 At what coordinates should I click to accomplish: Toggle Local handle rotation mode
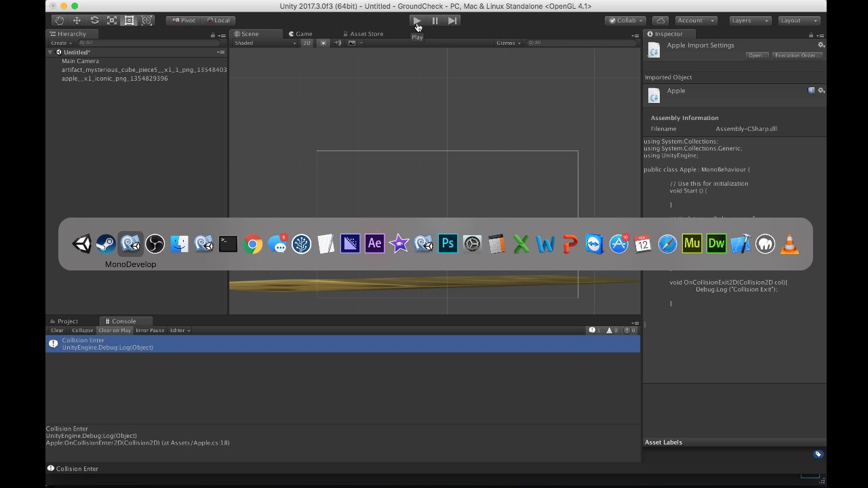click(x=218, y=20)
